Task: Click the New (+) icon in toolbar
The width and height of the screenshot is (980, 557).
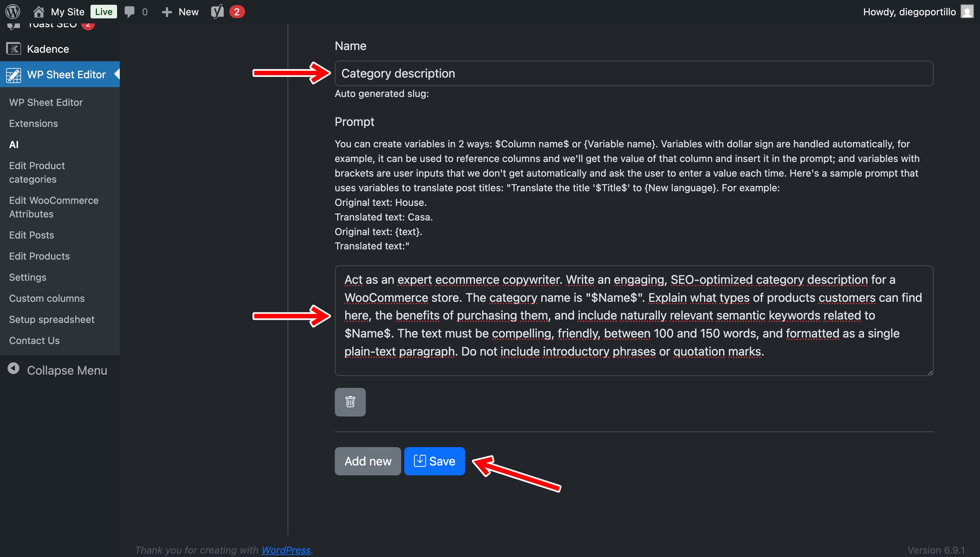Action: (x=167, y=12)
